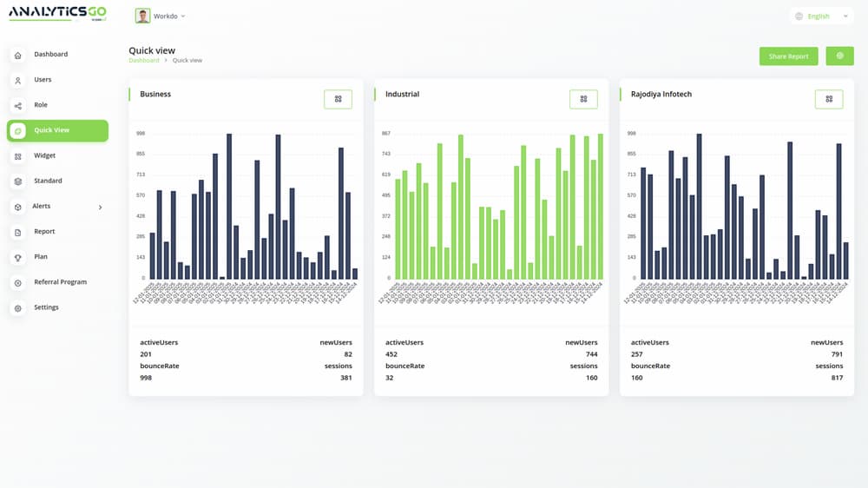Click the Standard layers icon
868x488 pixels.
click(17, 181)
